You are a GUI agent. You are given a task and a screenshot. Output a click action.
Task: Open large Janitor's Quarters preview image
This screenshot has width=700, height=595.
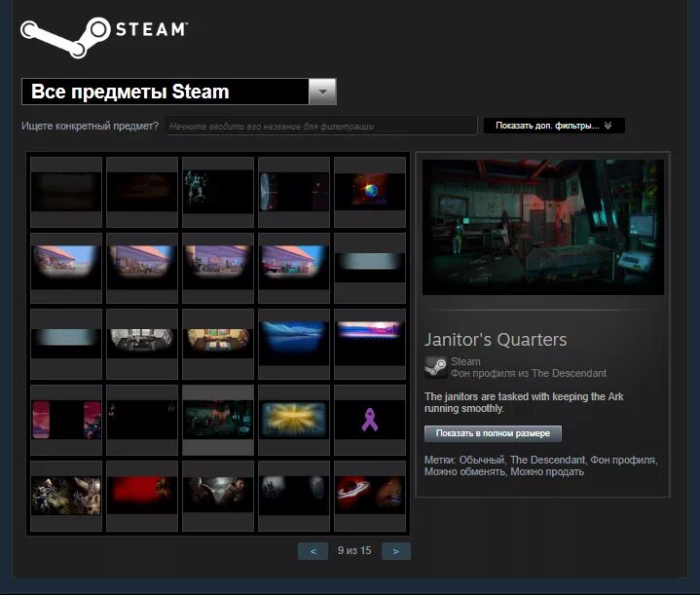[x=543, y=227]
